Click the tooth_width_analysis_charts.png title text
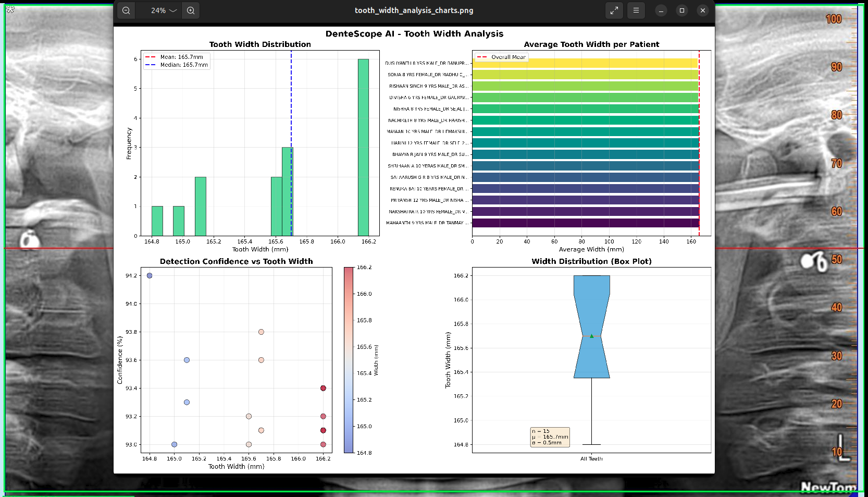This screenshot has width=868, height=497. click(414, 10)
